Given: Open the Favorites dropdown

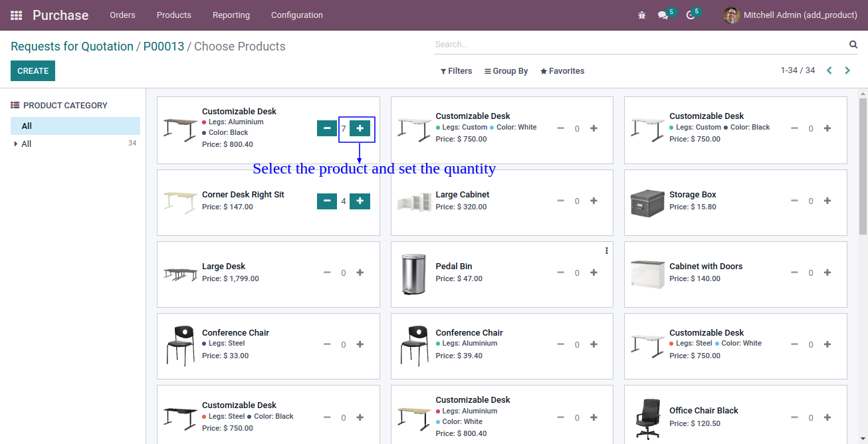Looking at the screenshot, I should pyautogui.click(x=562, y=71).
